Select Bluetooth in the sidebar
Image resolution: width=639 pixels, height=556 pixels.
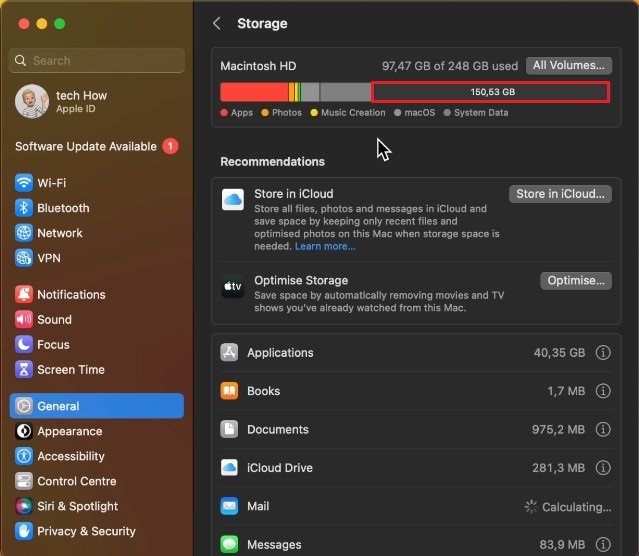[63, 208]
